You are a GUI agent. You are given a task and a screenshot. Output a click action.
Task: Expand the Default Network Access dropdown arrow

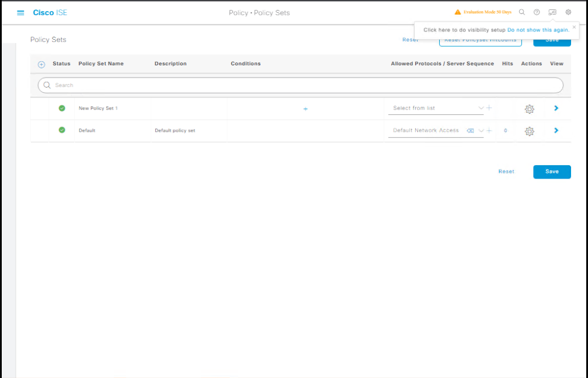[x=481, y=130]
